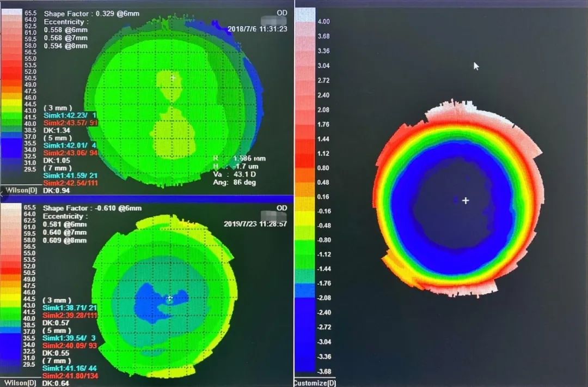
Task: Click the timestamp '2019/7/23 11:28:57'
Action: pyautogui.click(x=255, y=223)
